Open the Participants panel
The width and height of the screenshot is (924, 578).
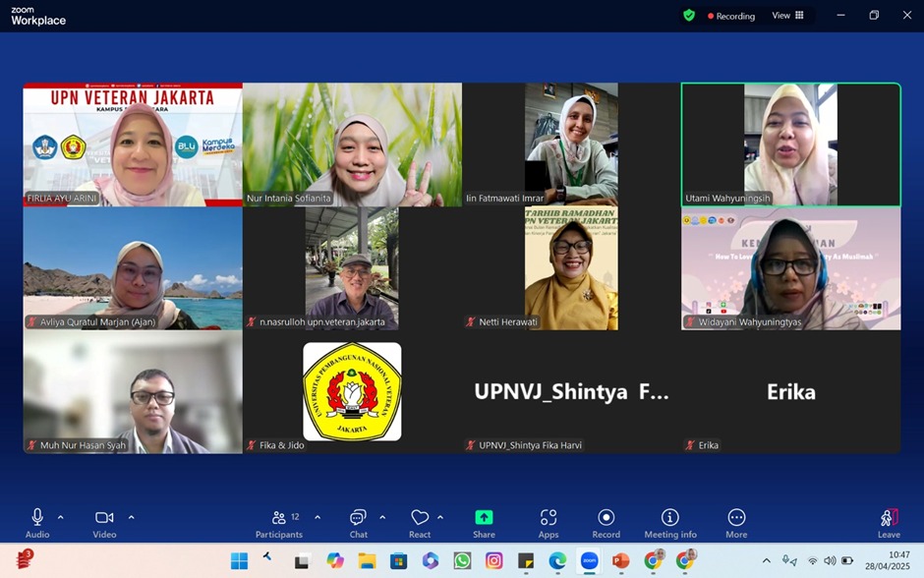(x=278, y=518)
